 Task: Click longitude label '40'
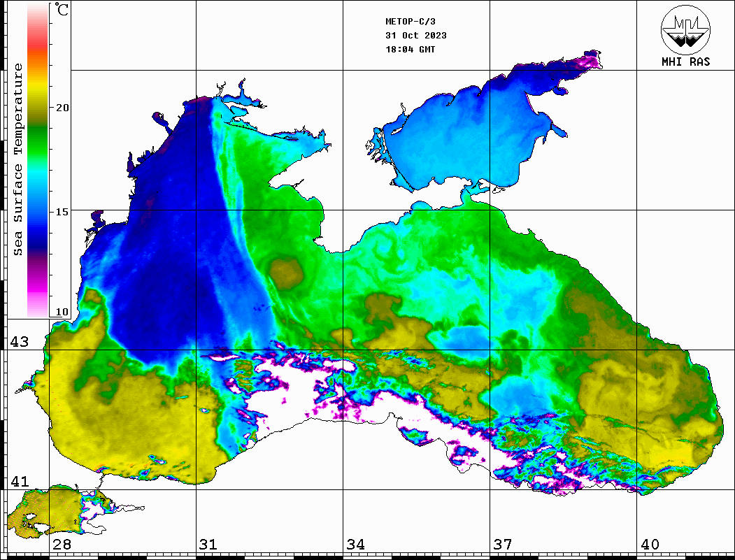(650, 545)
